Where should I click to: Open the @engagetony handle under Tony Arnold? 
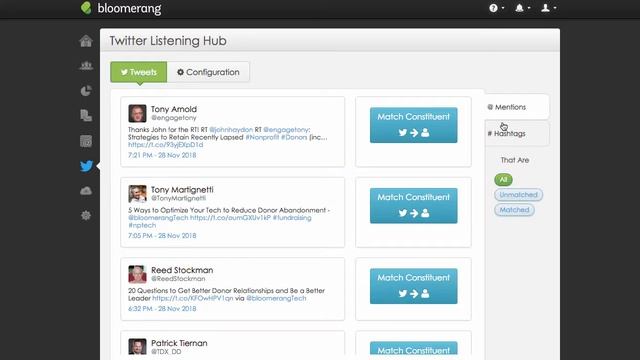click(174, 118)
